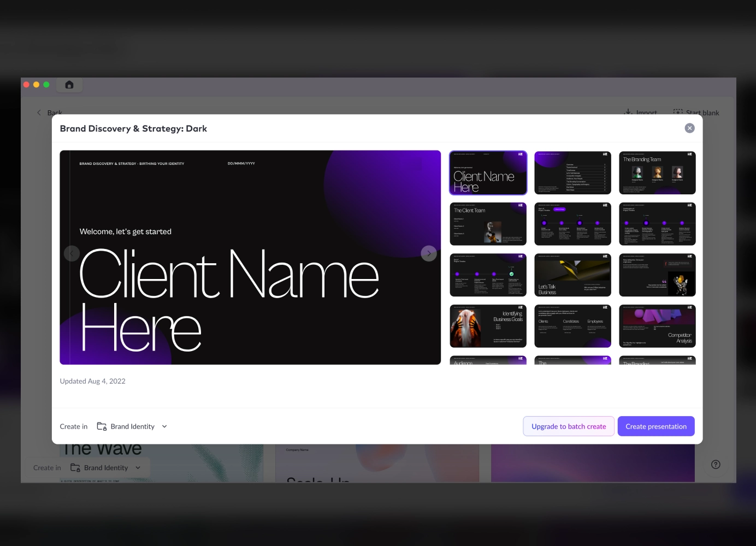Viewport: 756px width, 546px height.
Task: Select the Clients Candidates Employees slide thumbnail
Action: point(572,326)
